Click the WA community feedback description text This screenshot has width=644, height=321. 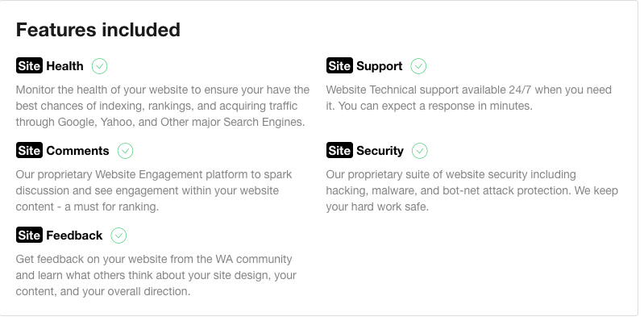click(156, 275)
